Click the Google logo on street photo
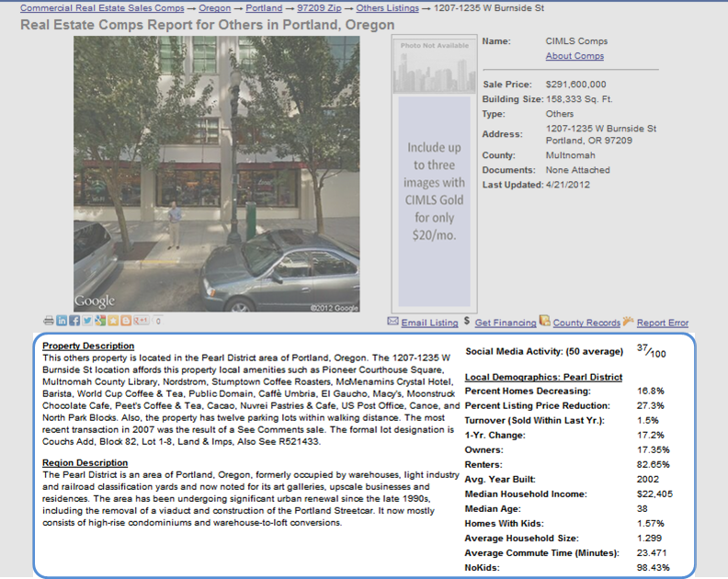The width and height of the screenshot is (728, 579). coord(95,301)
